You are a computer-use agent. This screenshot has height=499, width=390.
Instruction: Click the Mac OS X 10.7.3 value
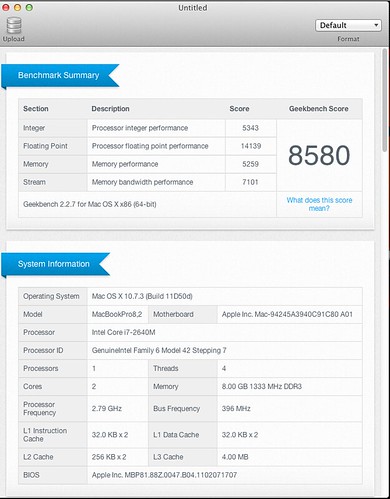[142, 296]
